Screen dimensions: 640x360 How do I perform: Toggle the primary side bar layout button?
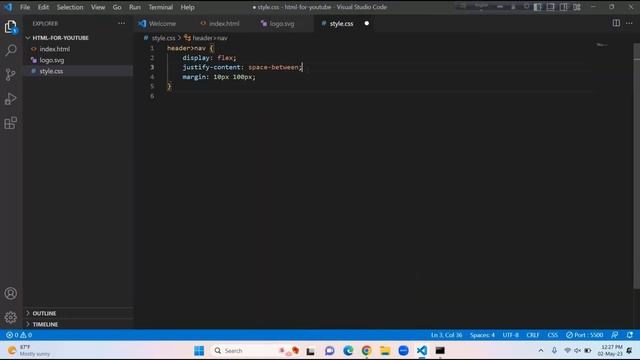538,7
